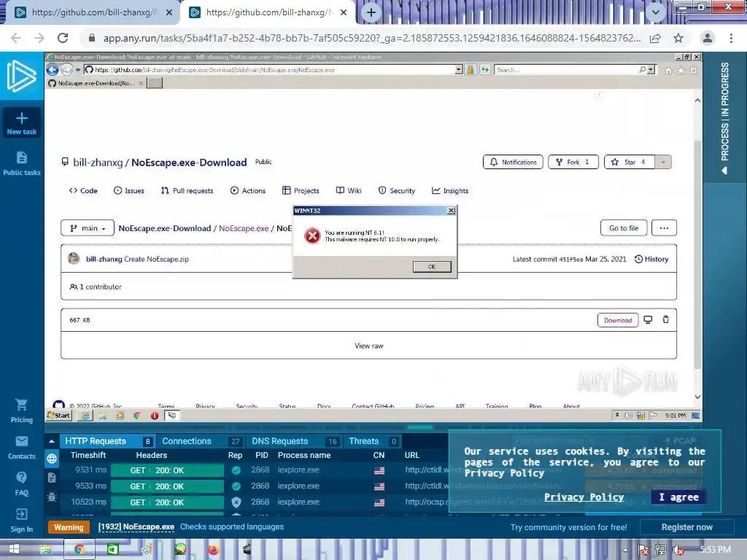Open Chrome three-dot menu

[x=731, y=38]
